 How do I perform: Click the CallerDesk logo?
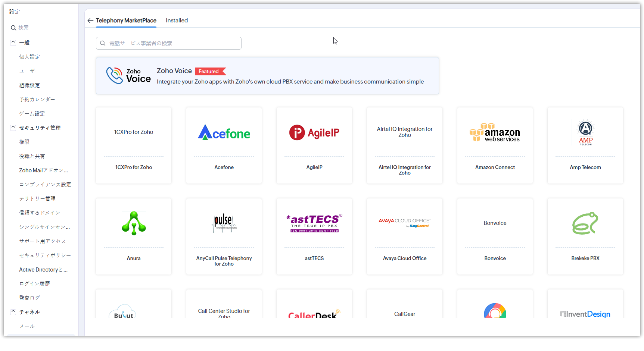click(314, 313)
